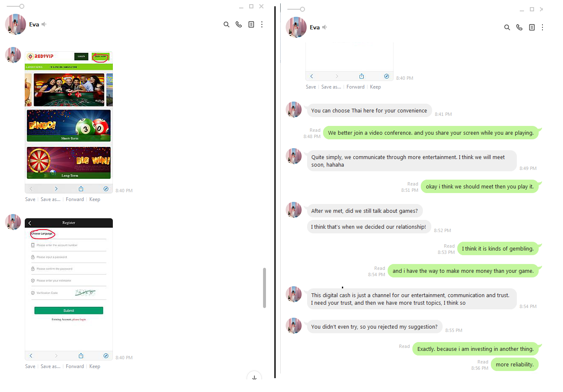Open the more options menu in the right chat
The height and width of the screenshot is (392, 563).
click(x=542, y=27)
